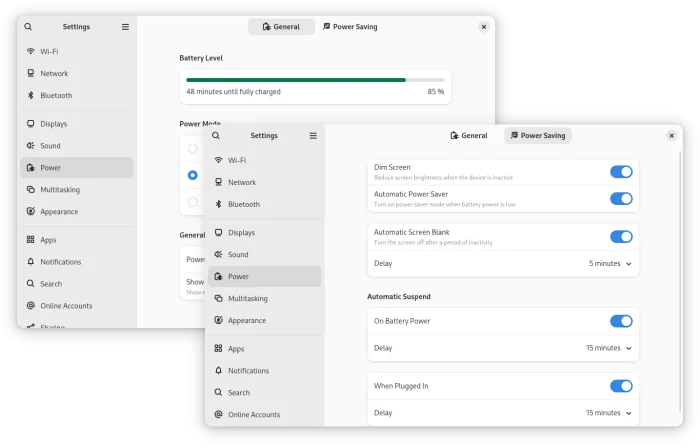Select Bluetooth in the back window sidebar
700x448 pixels.
(77, 95)
